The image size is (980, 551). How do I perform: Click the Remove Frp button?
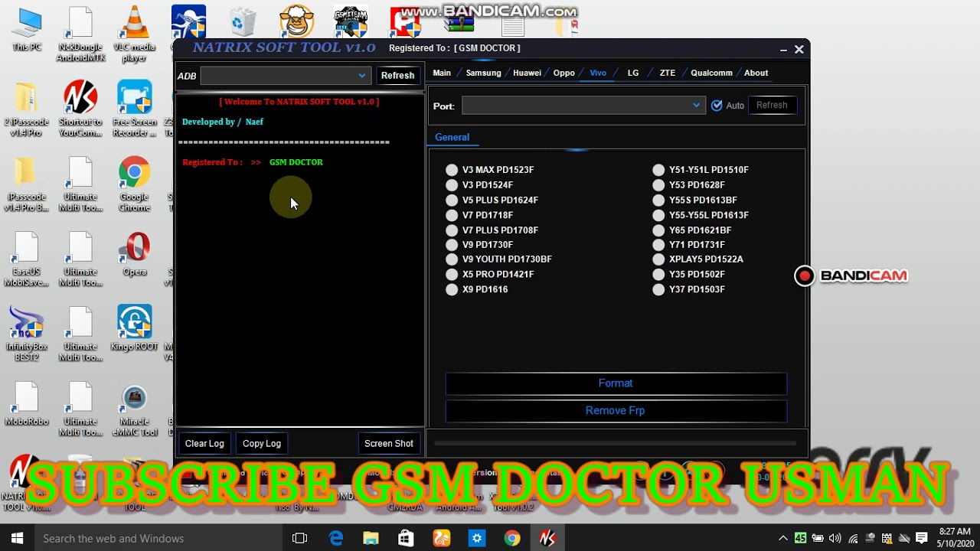tap(616, 411)
